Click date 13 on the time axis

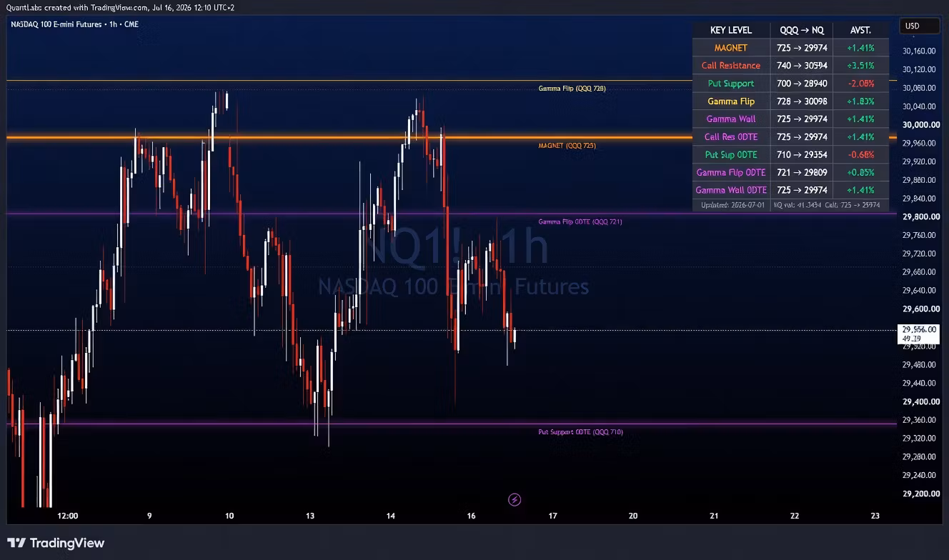coord(310,516)
